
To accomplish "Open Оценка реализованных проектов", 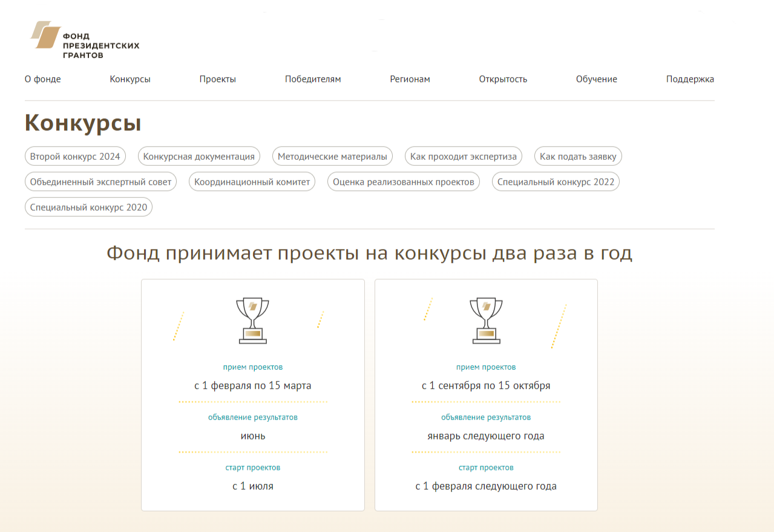I will (x=404, y=182).
